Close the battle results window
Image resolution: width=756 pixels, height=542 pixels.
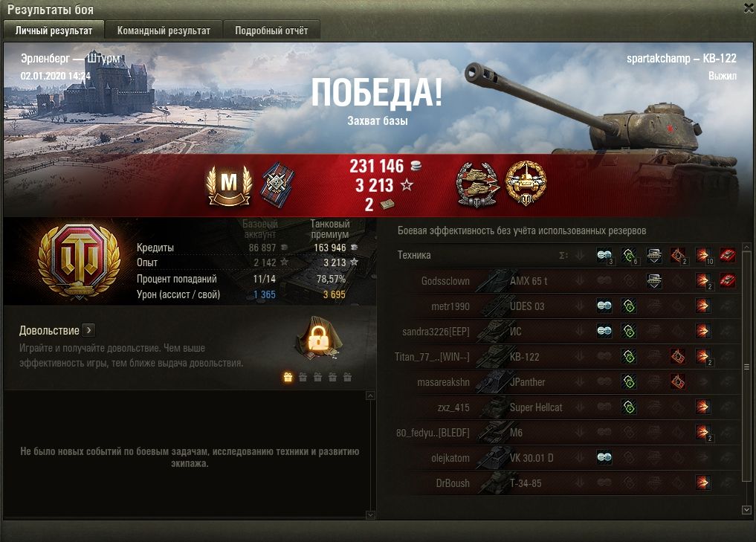(749, 7)
